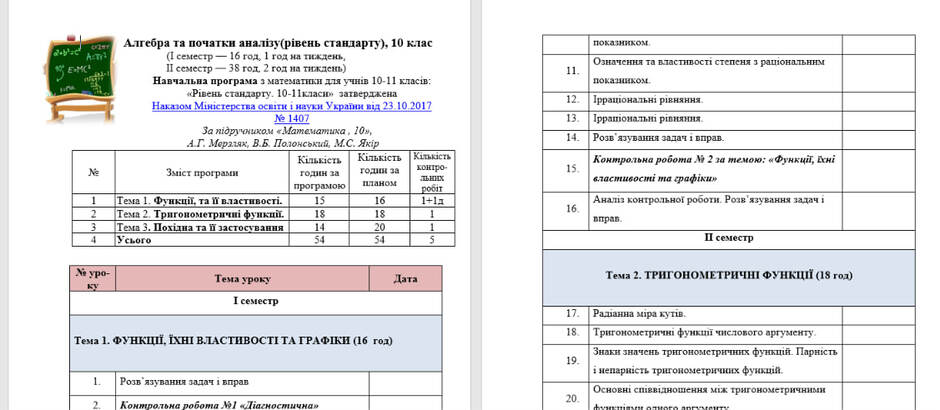The height and width of the screenshot is (410, 940).
Task: Click the date cell for lesson 1
Action: pyautogui.click(x=405, y=381)
